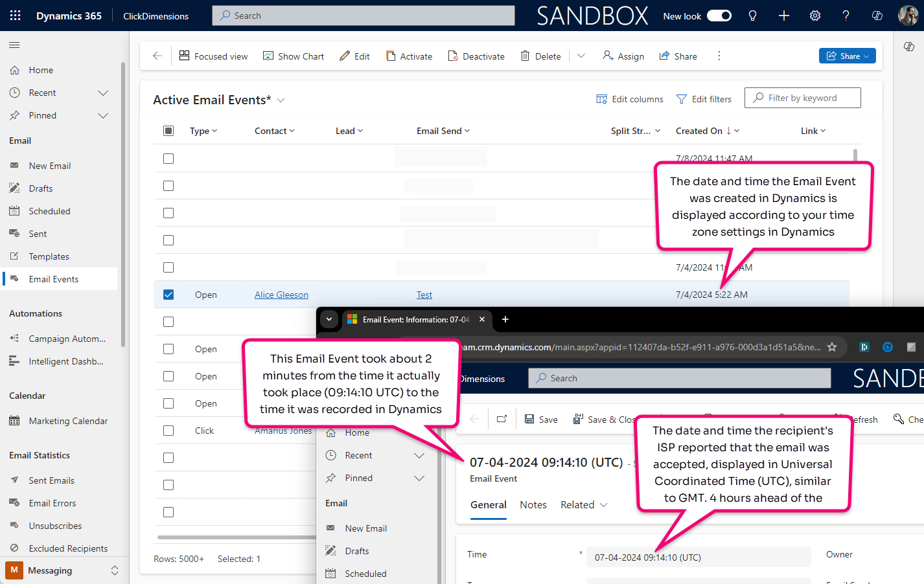Open a new browser tab with plus button
The width and height of the screenshot is (924, 584).
coord(505,319)
